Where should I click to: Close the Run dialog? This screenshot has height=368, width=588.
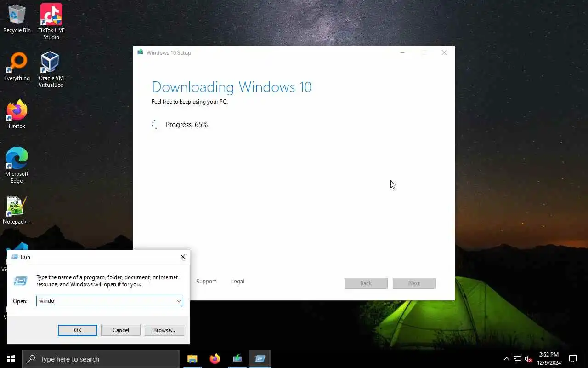pos(183,257)
